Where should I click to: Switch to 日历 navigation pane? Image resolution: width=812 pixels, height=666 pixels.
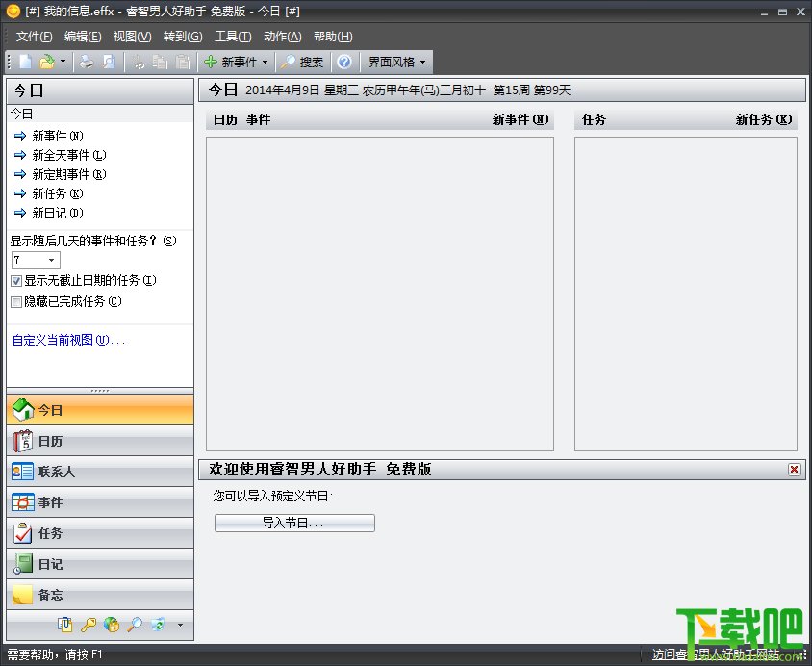click(x=100, y=441)
